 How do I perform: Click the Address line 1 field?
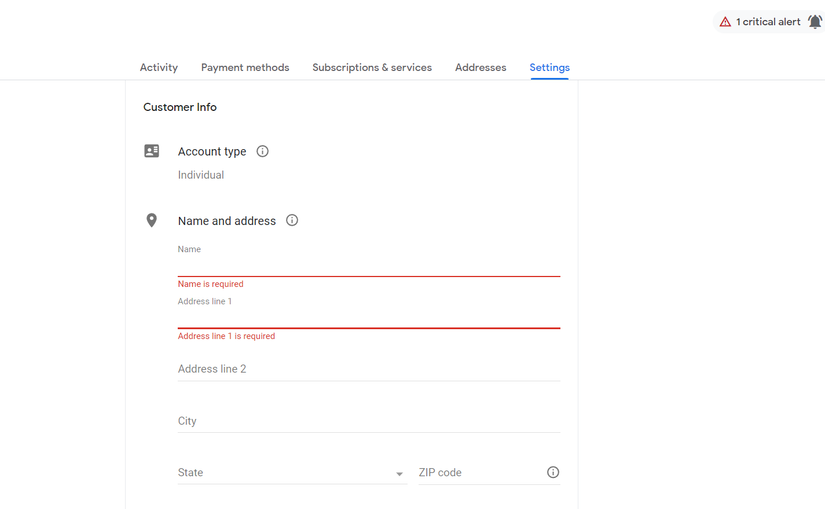(369, 318)
